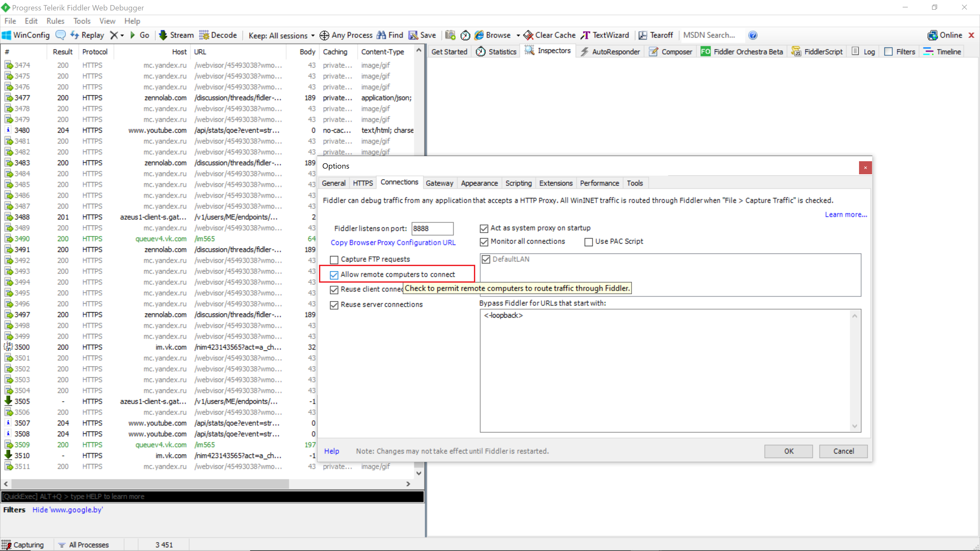Open Find sessions binoculars
Viewport: 980px width, 551px height.
tap(389, 35)
